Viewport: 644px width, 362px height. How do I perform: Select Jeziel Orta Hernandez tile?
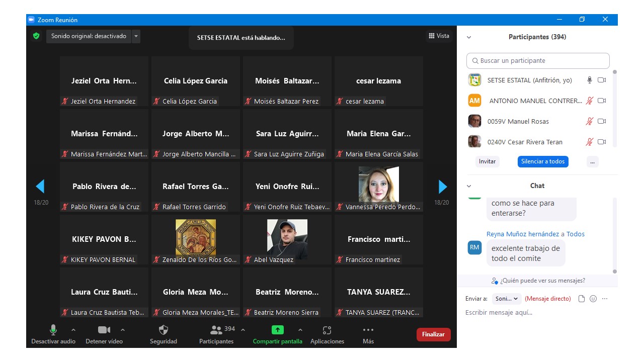point(104,81)
